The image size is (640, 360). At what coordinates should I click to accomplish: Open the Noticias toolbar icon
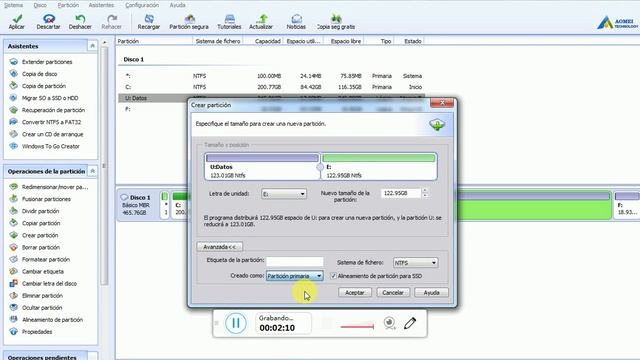[296, 19]
